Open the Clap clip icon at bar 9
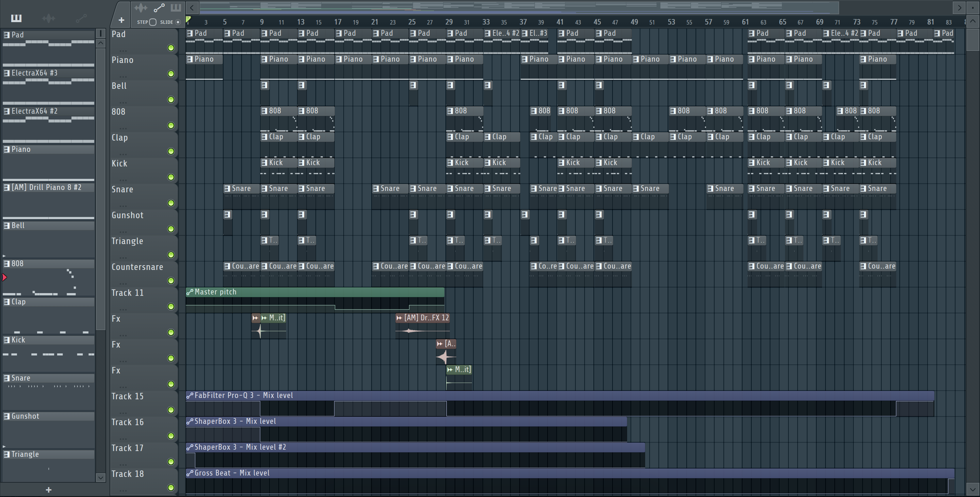This screenshot has width=980, height=497. coord(264,137)
